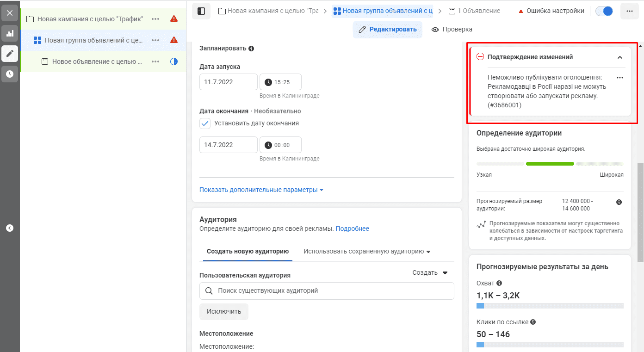Screen dimensions: 644x352
Task: Click the Клики по ссылке estimate bar
Action: tap(550, 345)
